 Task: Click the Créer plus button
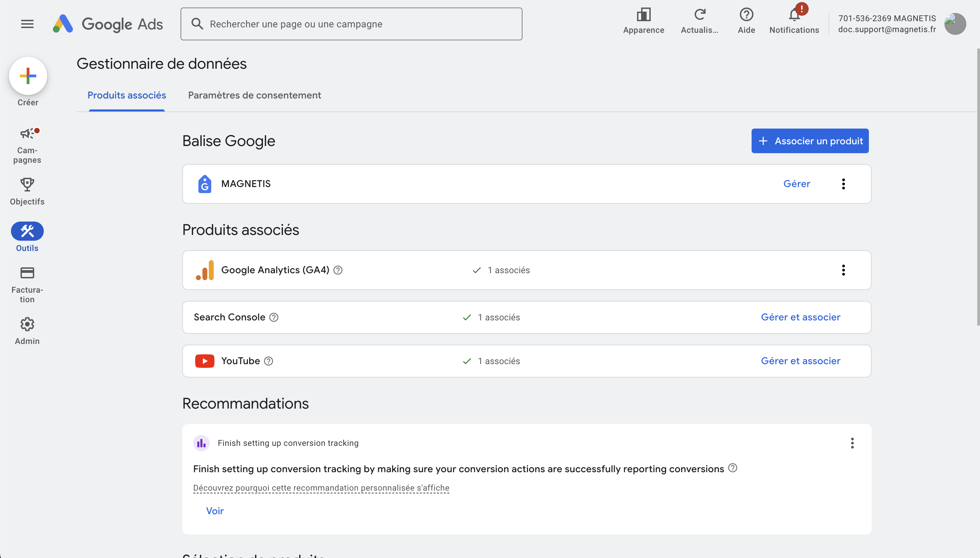pos(28,76)
